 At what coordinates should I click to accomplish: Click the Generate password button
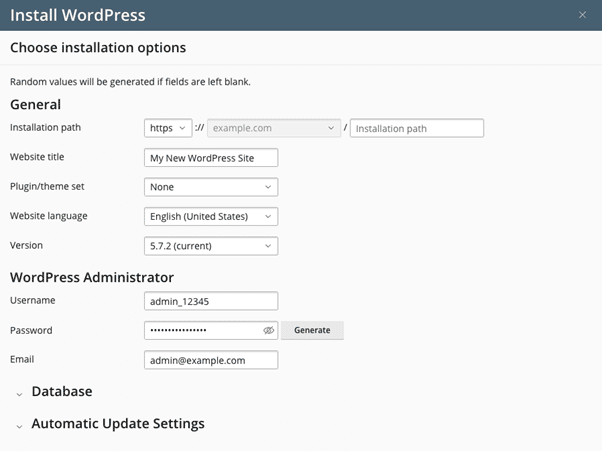[312, 330]
